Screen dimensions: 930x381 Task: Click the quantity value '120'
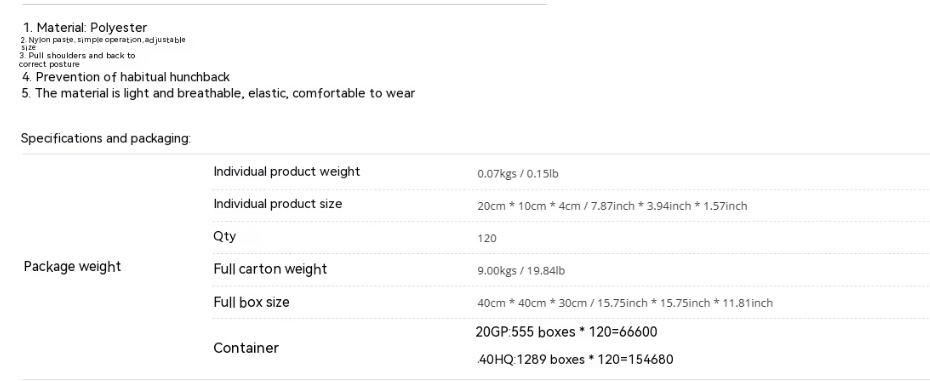point(486,238)
